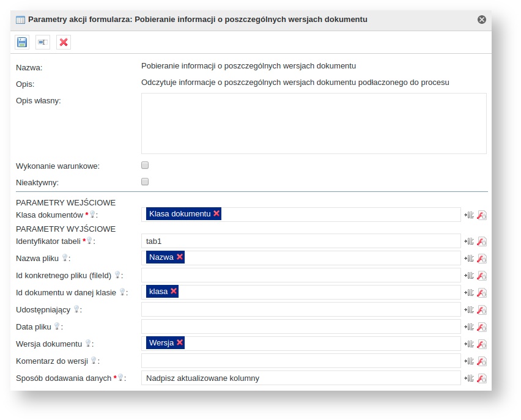Open variable list for Id konkretnego pliku

(470, 276)
